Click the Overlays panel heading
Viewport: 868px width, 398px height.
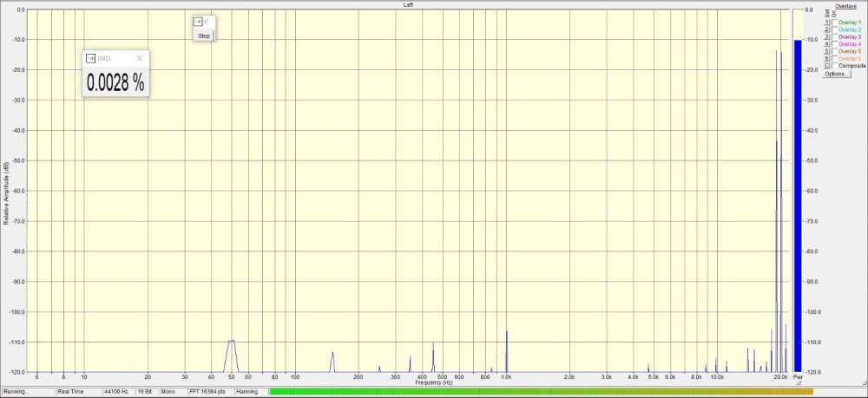tap(845, 6)
